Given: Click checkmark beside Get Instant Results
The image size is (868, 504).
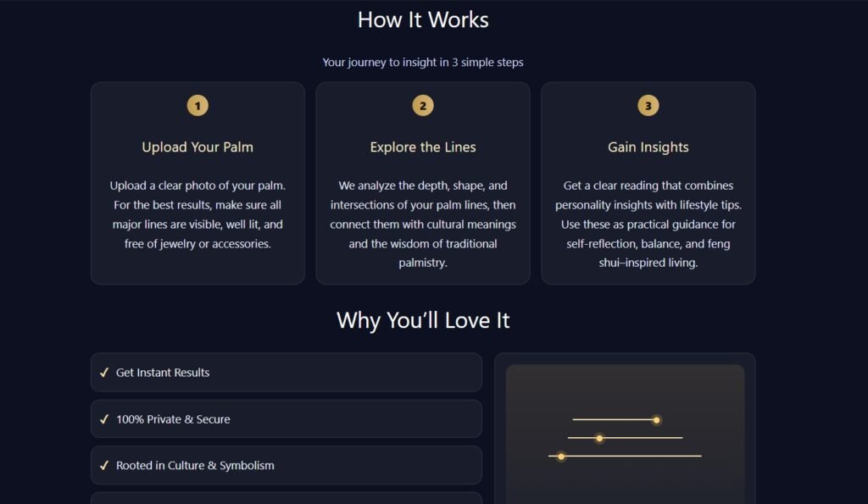Looking at the screenshot, I should (x=104, y=373).
